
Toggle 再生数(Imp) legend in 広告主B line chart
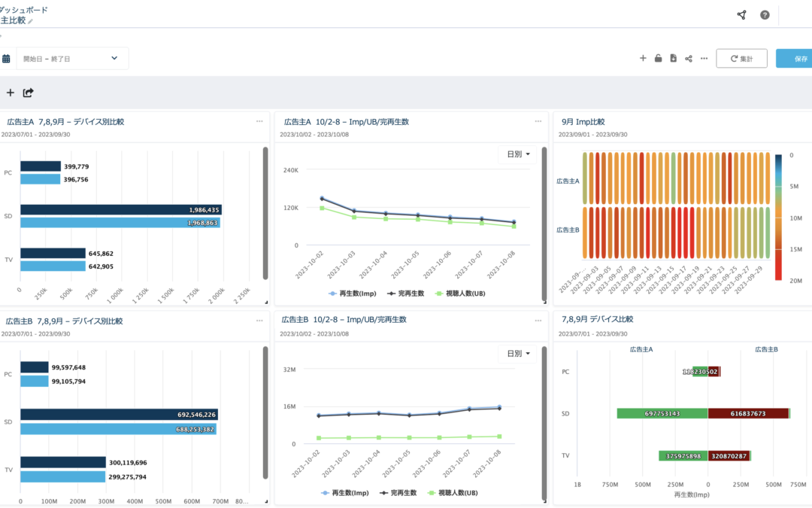(x=345, y=493)
